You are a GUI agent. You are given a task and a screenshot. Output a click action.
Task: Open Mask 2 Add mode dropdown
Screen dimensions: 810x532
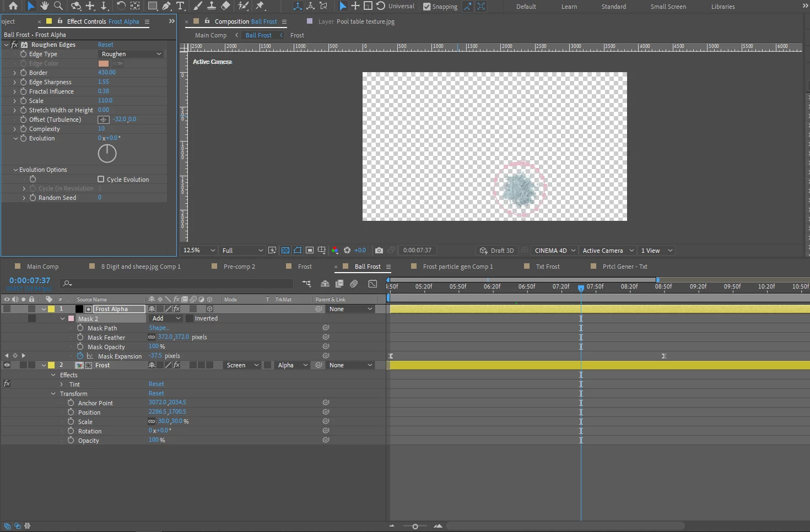[x=166, y=318]
